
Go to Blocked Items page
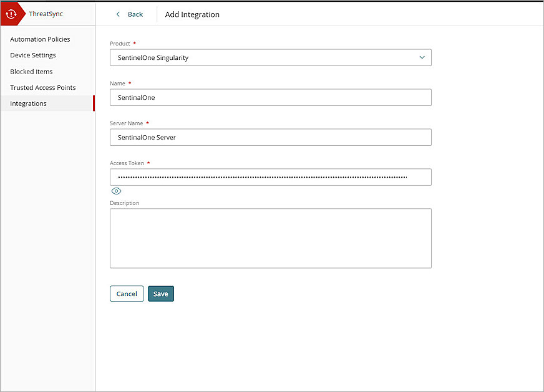tap(31, 72)
